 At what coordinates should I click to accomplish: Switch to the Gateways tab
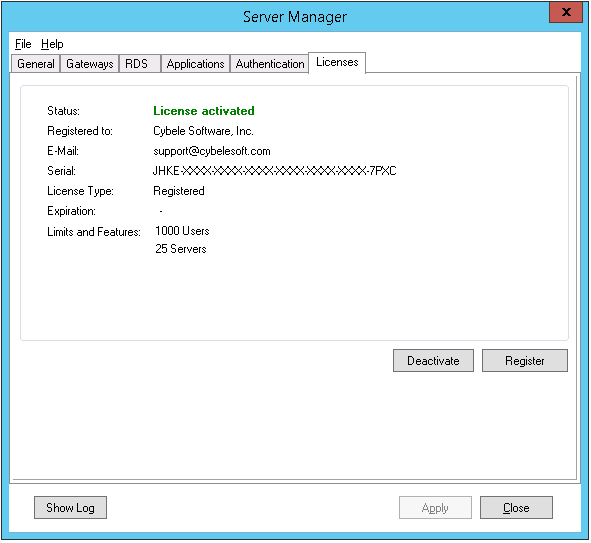pos(90,64)
